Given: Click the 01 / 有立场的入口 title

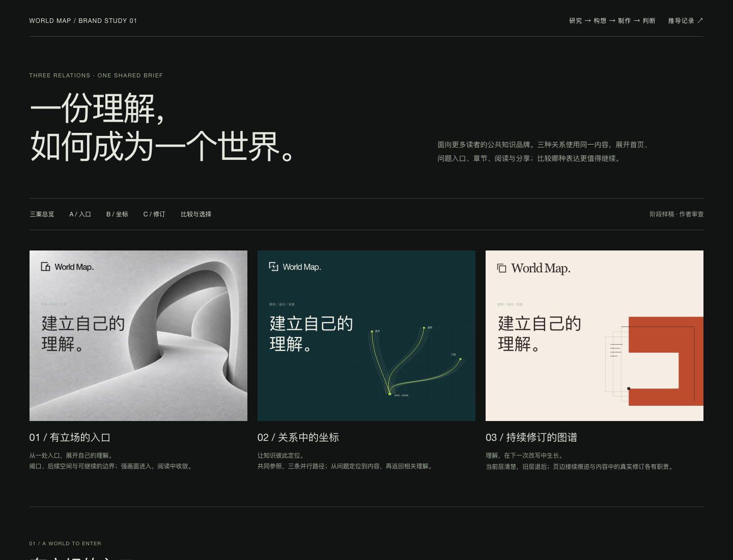Looking at the screenshot, I should coord(70,437).
